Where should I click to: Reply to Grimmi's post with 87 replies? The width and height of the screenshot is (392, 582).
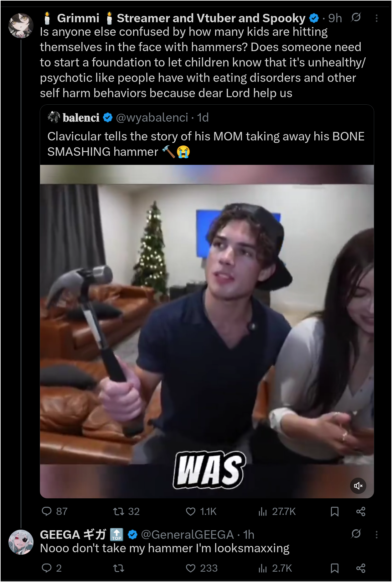pyautogui.click(x=54, y=511)
